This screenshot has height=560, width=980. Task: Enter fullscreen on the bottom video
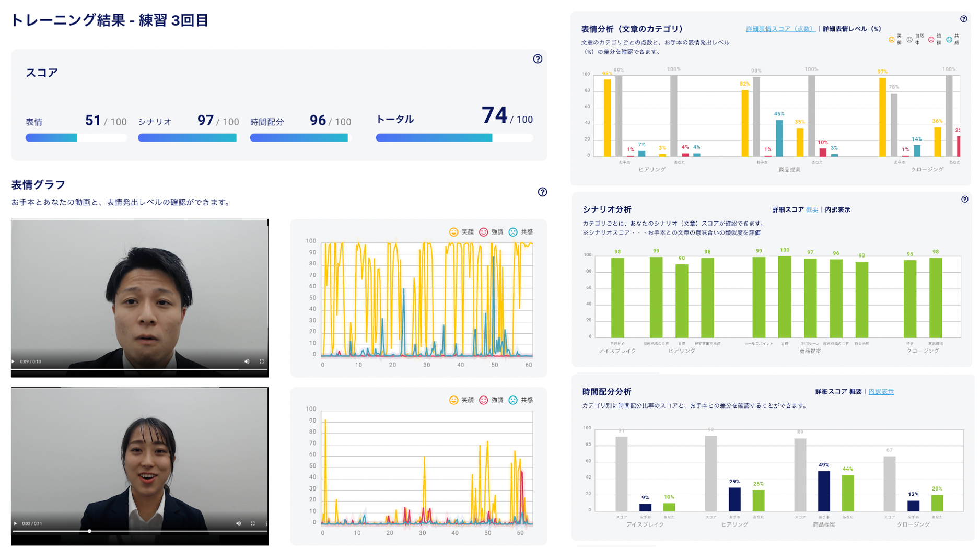(253, 523)
